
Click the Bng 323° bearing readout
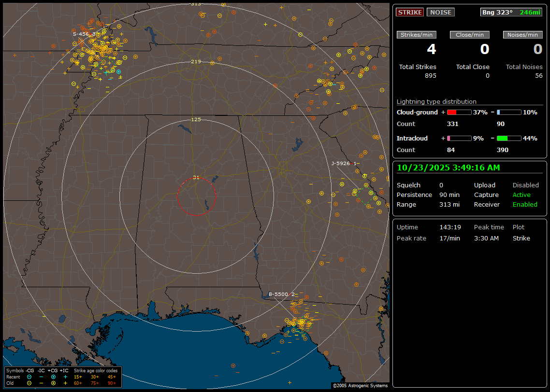[497, 13]
